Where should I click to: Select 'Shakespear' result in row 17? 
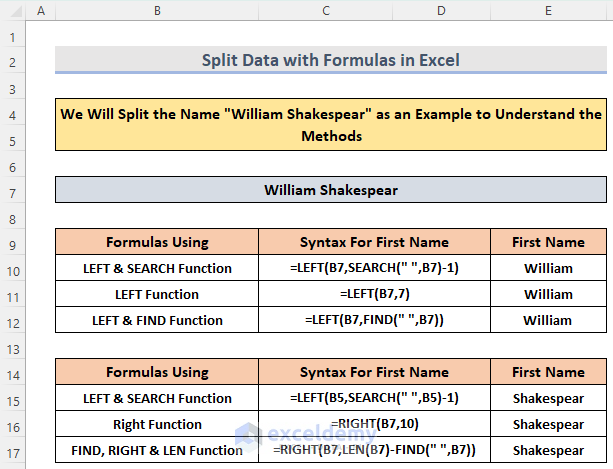[548, 450]
